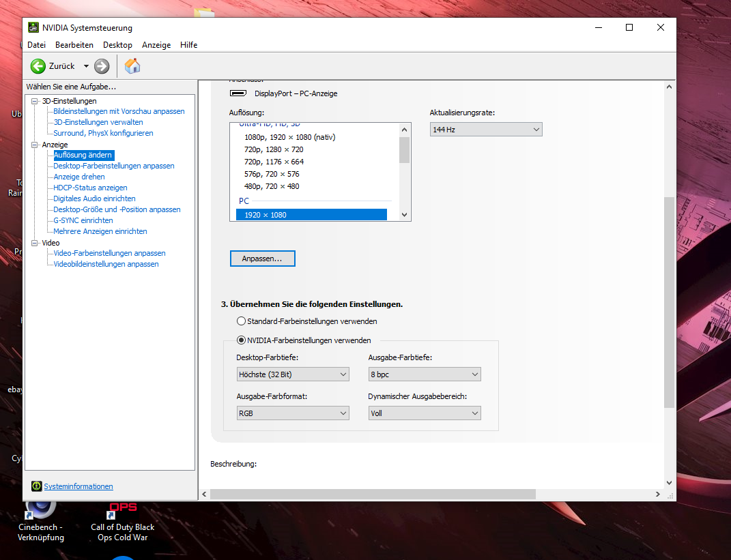This screenshot has width=731, height=560.
Task: Open Call of Duty Black Ops Cold War shortcut
Action: click(x=122, y=511)
